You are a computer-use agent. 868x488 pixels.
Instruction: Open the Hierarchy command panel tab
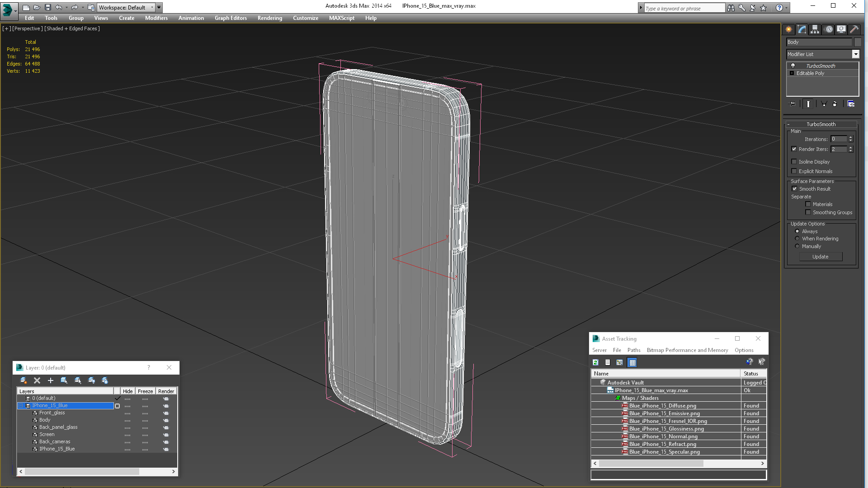tap(815, 29)
